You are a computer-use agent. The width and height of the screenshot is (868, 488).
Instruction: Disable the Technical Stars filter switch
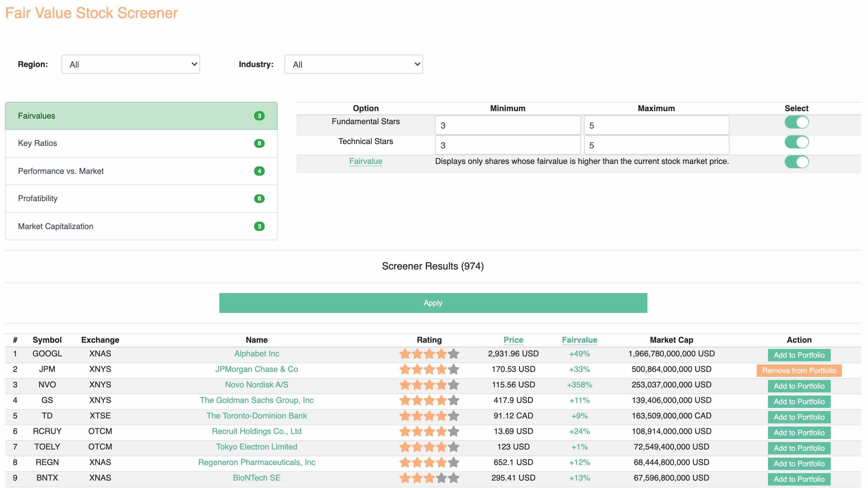click(x=796, y=142)
